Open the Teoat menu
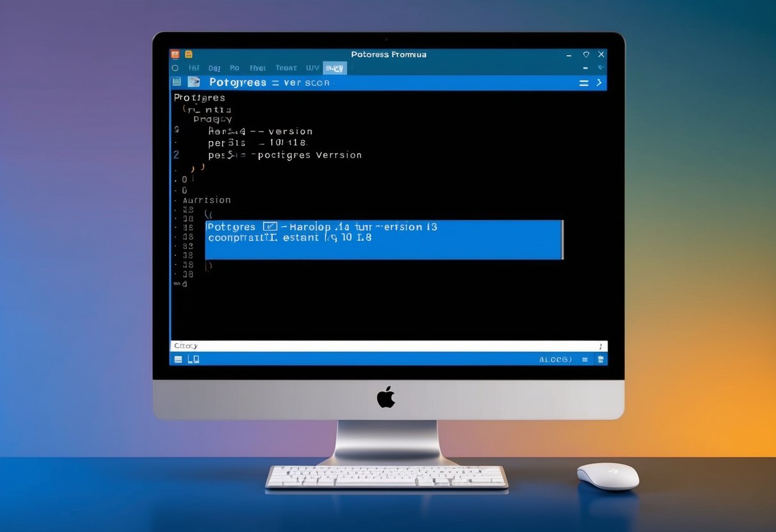Viewport: 776px width, 532px height. click(x=286, y=68)
